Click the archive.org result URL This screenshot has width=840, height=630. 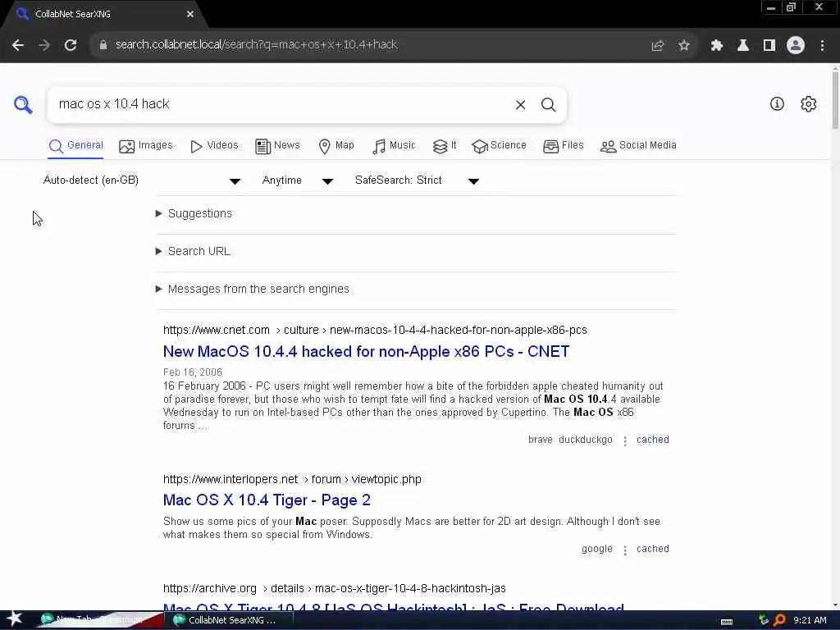pyautogui.click(x=335, y=589)
